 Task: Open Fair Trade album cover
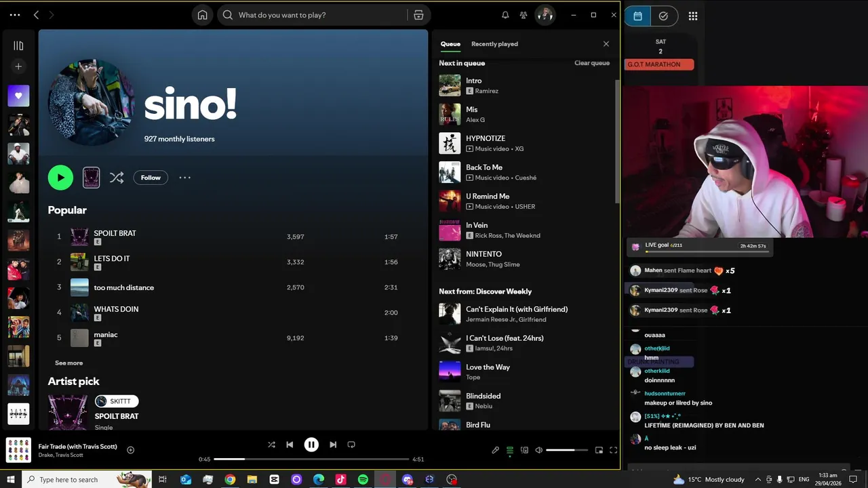click(18, 450)
